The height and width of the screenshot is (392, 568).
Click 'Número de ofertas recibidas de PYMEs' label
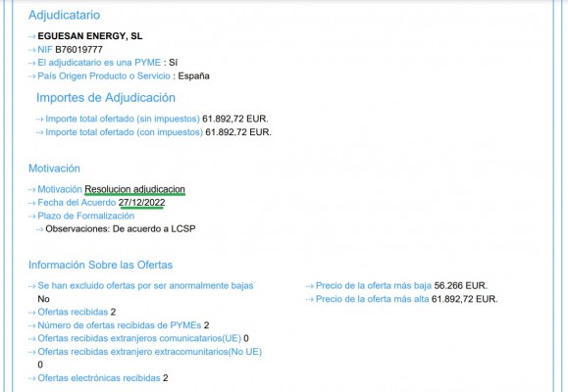pyautogui.click(x=120, y=325)
